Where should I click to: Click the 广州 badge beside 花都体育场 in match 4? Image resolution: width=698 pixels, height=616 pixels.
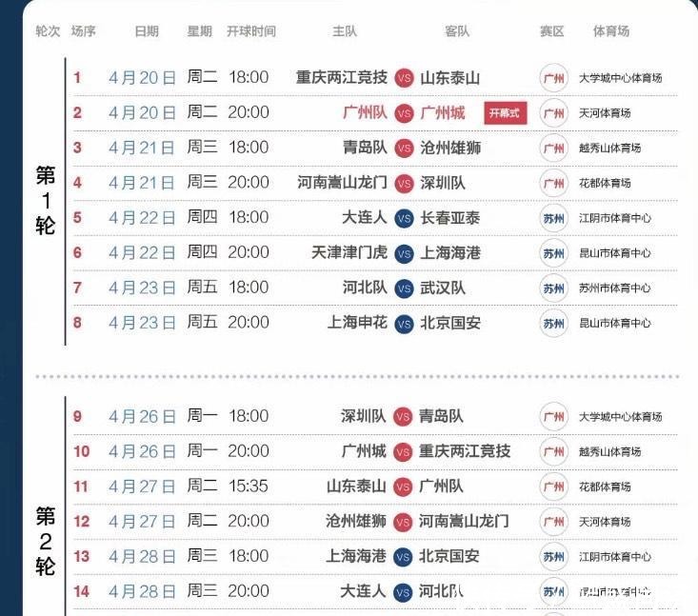(554, 184)
